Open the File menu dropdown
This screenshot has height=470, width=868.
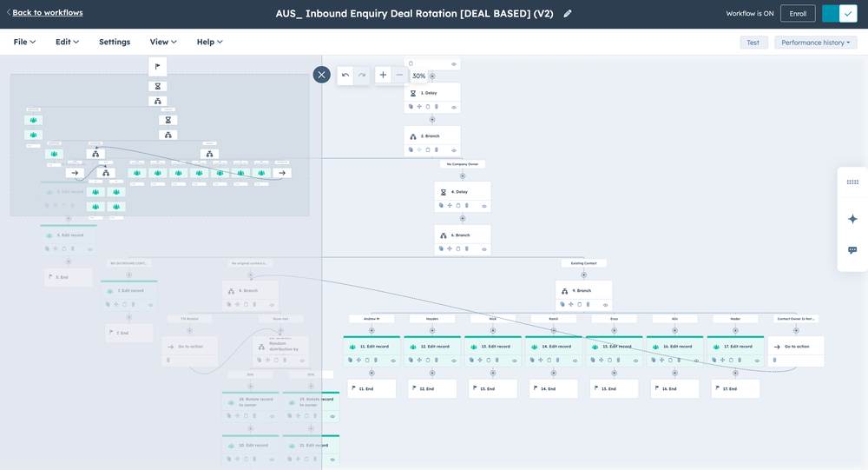pos(24,42)
